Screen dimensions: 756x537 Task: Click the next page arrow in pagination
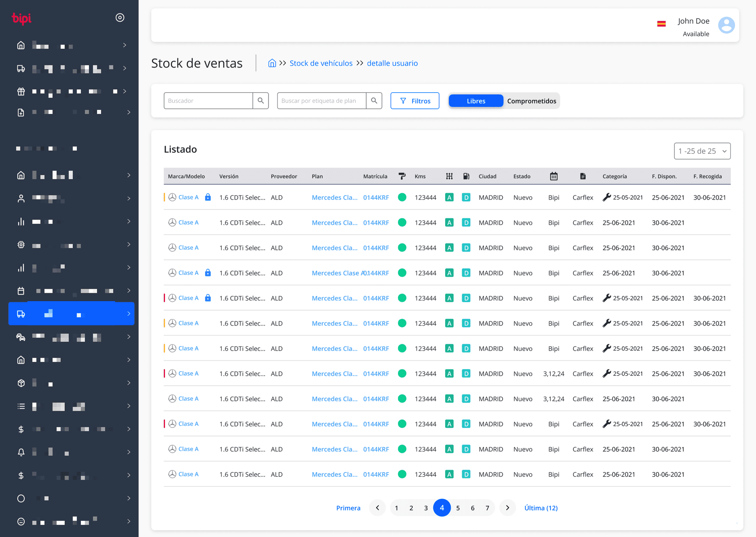coord(508,508)
